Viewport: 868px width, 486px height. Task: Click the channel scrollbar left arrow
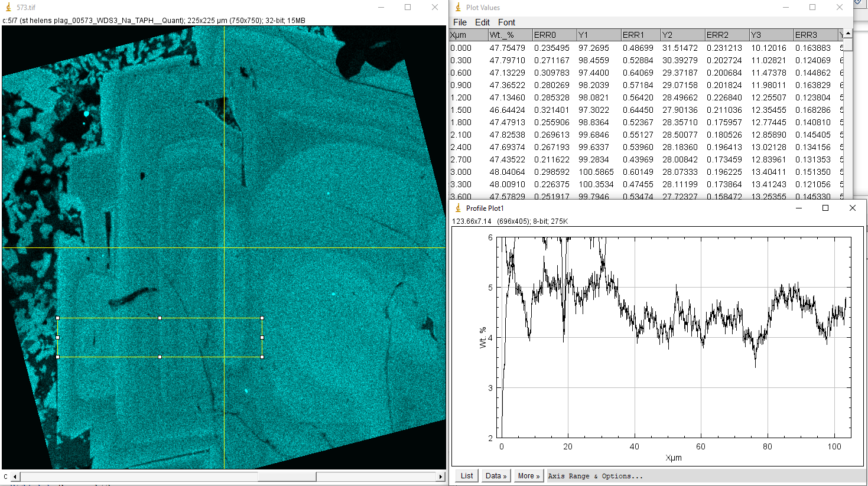pyautogui.click(x=15, y=477)
